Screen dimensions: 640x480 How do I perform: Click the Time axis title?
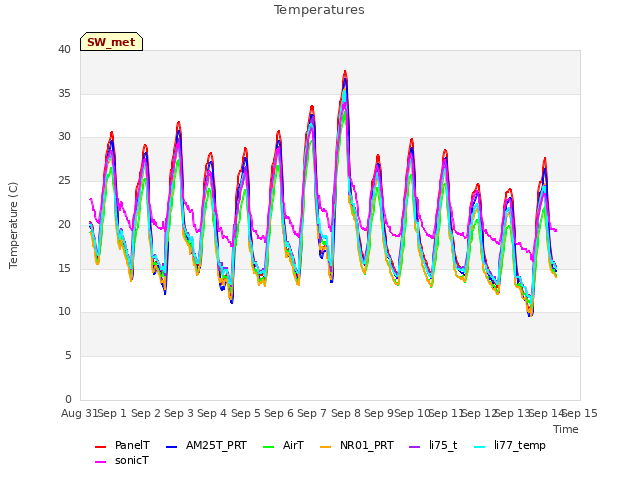point(566,429)
